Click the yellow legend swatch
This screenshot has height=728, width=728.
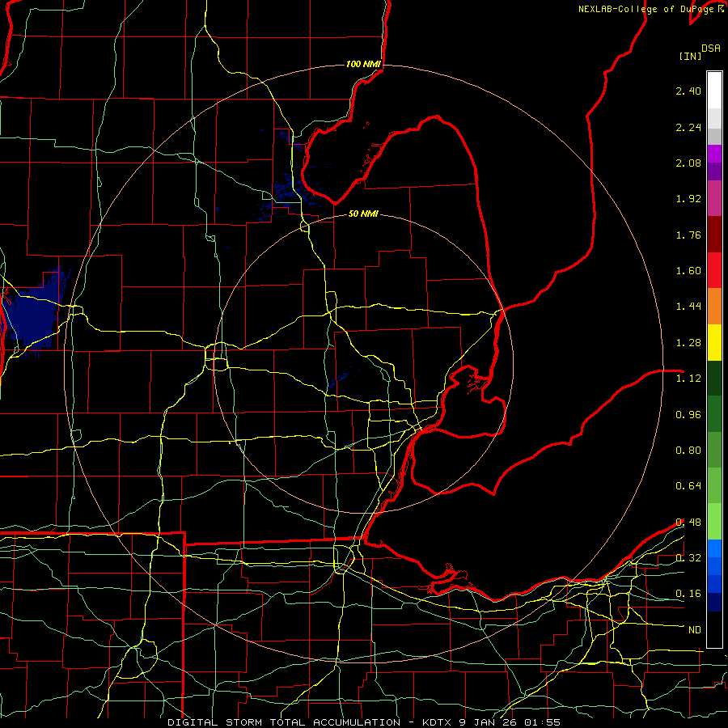pyautogui.click(x=714, y=342)
